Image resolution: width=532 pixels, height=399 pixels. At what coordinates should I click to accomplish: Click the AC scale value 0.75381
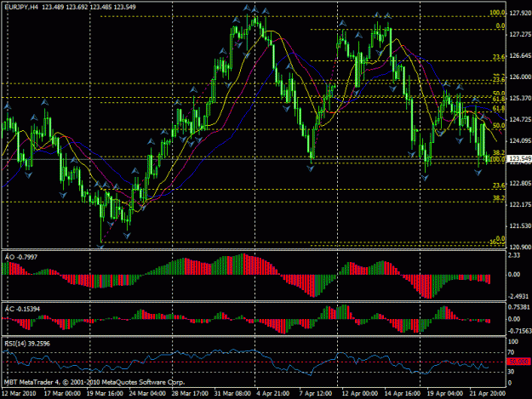(x=519, y=307)
